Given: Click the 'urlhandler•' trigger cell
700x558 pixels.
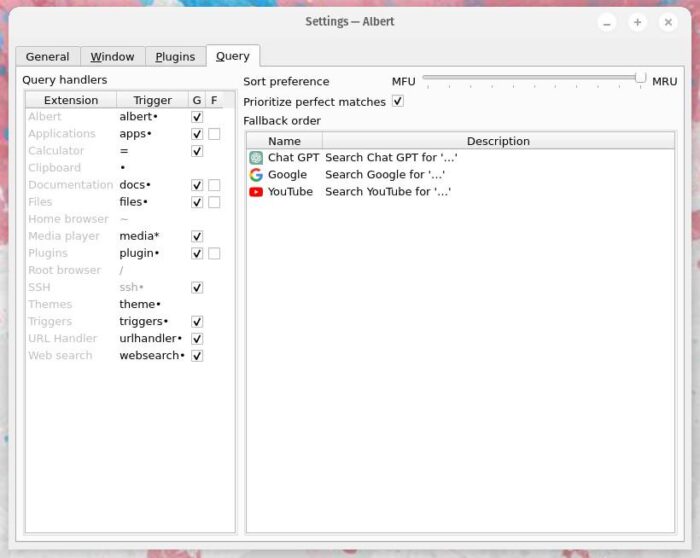Looking at the screenshot, I should coord(151,338).
